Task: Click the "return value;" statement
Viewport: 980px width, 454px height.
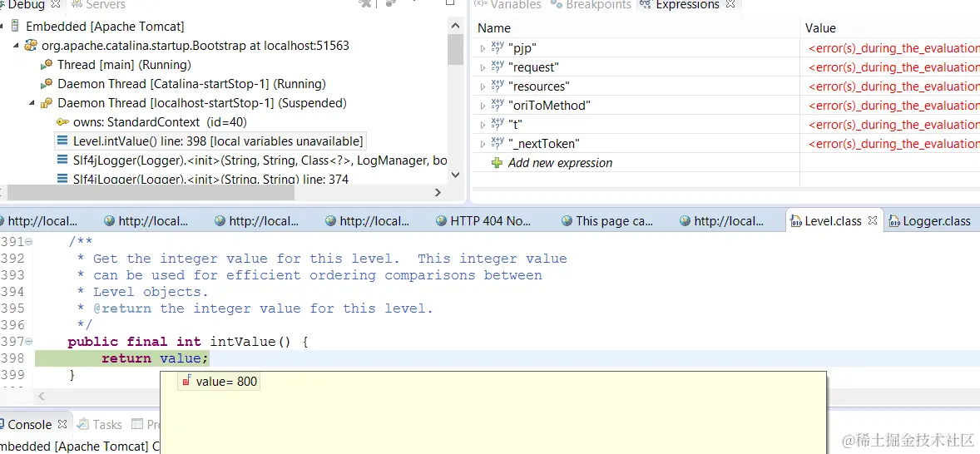Action: 155,358
